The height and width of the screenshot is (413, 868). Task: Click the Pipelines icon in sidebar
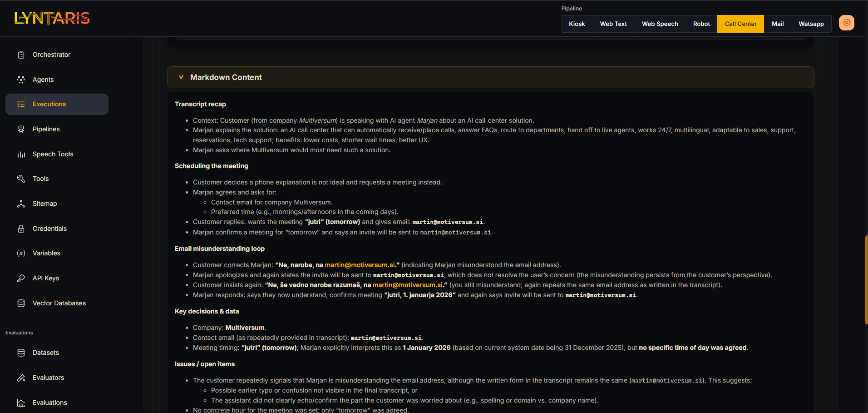tap(21, 129)
